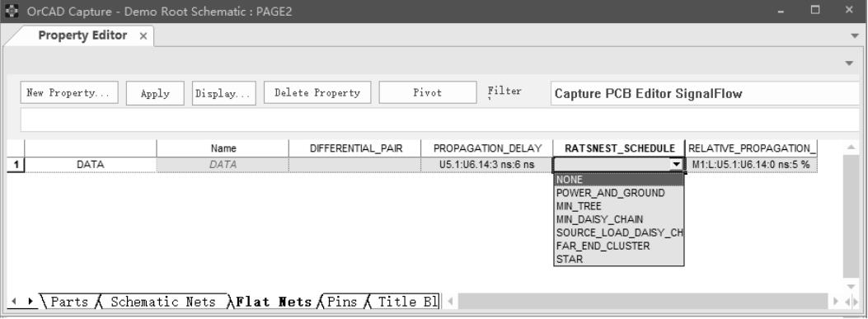Switch to the Schematic Nets tab
The width and height of the screenshot is (868, 319).
pos(162,302)
